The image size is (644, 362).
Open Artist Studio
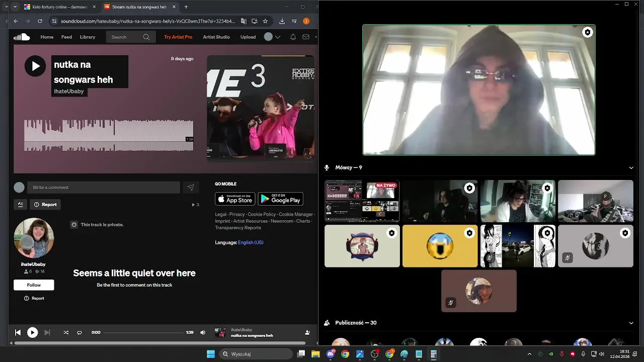coord(216,37)
